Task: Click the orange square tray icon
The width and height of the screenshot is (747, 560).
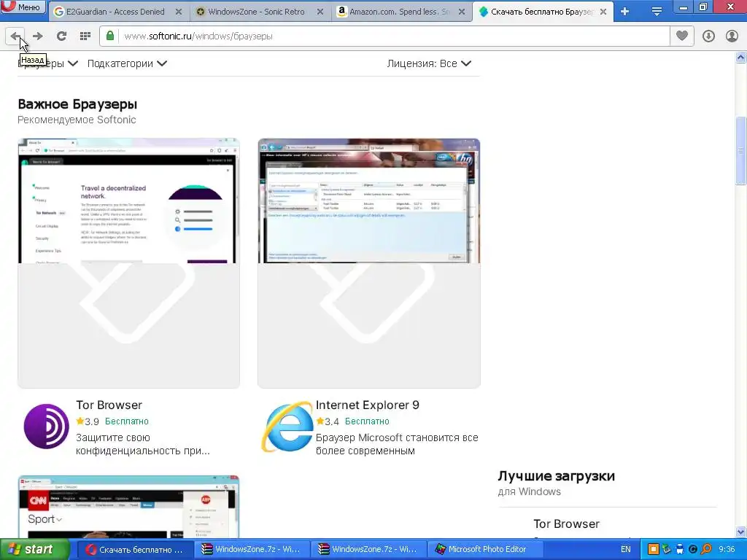Action: [x=654, y=550]
